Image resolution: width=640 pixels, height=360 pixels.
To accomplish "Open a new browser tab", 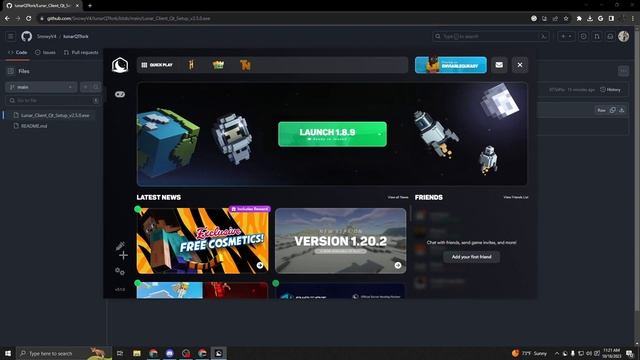I will pyautogui.click(x=90, y=6).
